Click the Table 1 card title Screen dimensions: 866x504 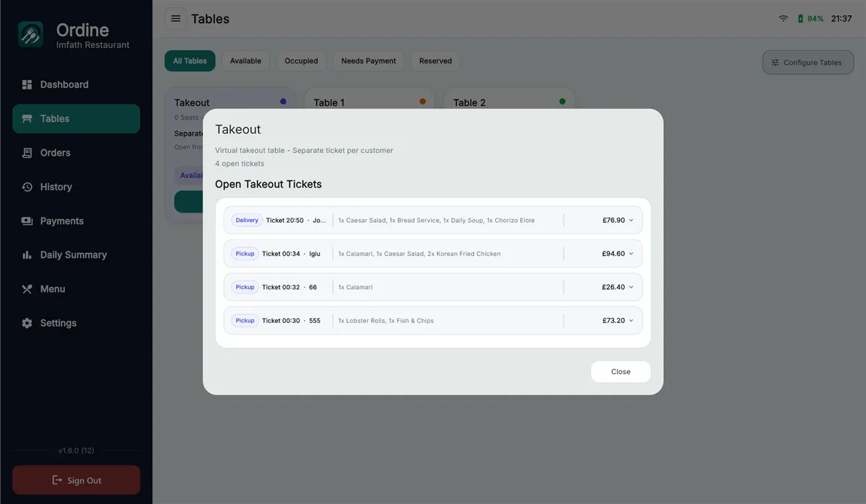click(x=329, y=103)
